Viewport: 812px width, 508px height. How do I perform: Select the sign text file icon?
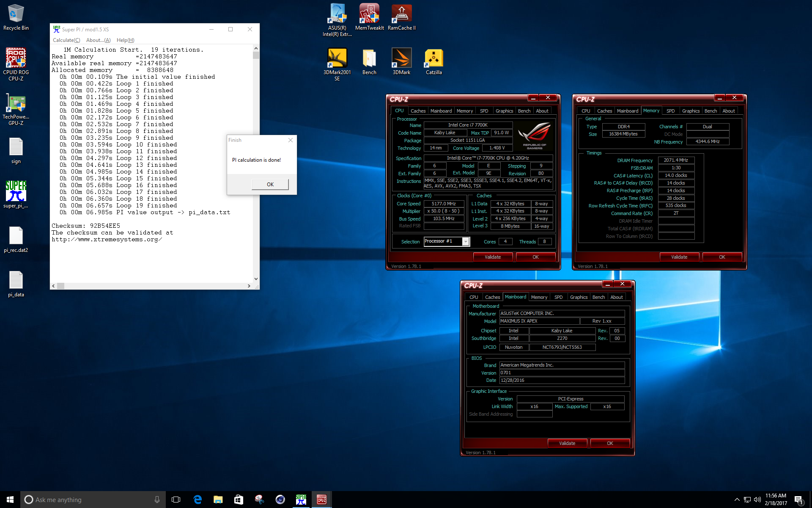pos(16,151)
